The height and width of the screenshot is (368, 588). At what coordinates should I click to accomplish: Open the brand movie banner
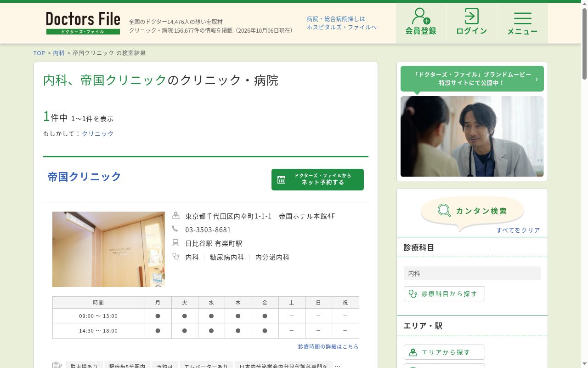tap(472, 79)
